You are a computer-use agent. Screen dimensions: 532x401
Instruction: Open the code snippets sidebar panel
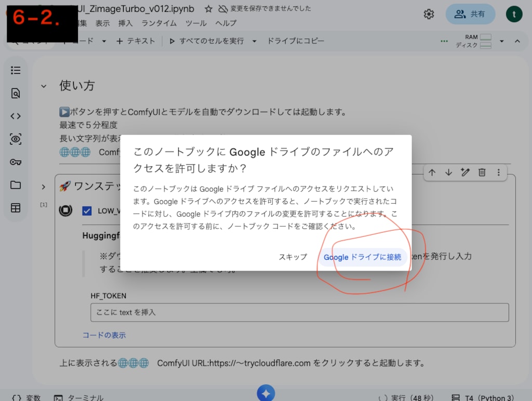click(x=16, y=116)
